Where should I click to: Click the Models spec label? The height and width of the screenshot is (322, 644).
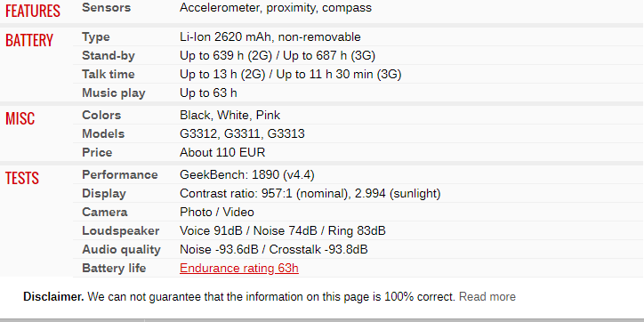pos(103,134)
